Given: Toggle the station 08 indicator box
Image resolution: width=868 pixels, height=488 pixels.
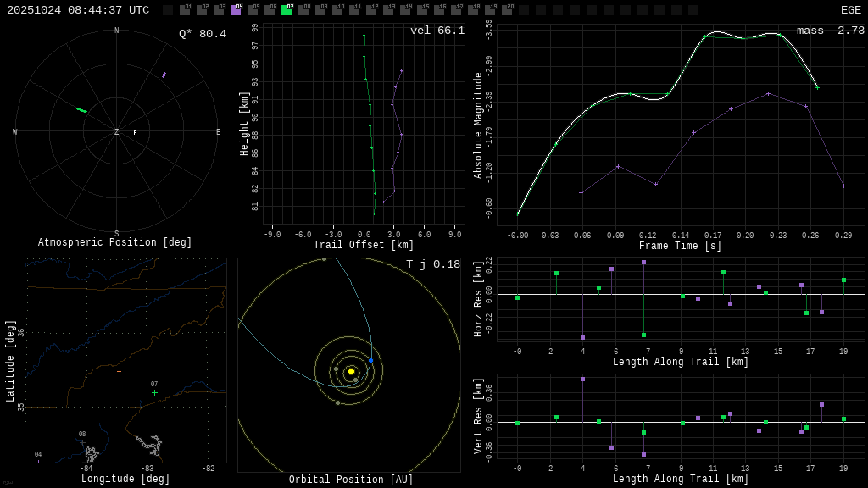Looking at the screenshot, I should coord(303,10).
